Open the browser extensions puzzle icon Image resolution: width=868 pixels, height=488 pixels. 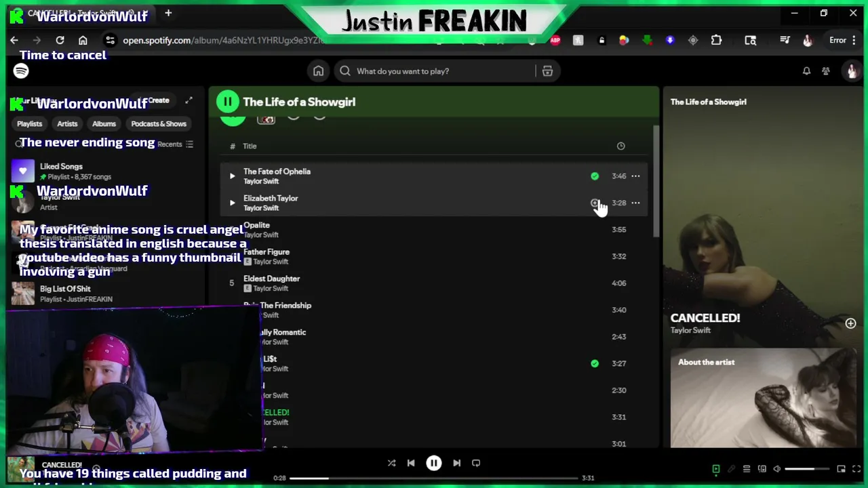point(716,40)
